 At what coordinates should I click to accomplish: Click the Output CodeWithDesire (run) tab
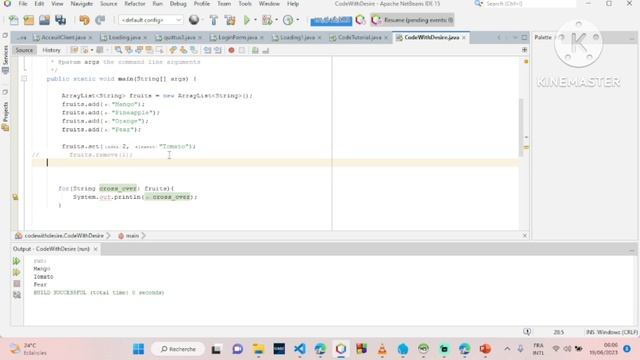(51, 249)
